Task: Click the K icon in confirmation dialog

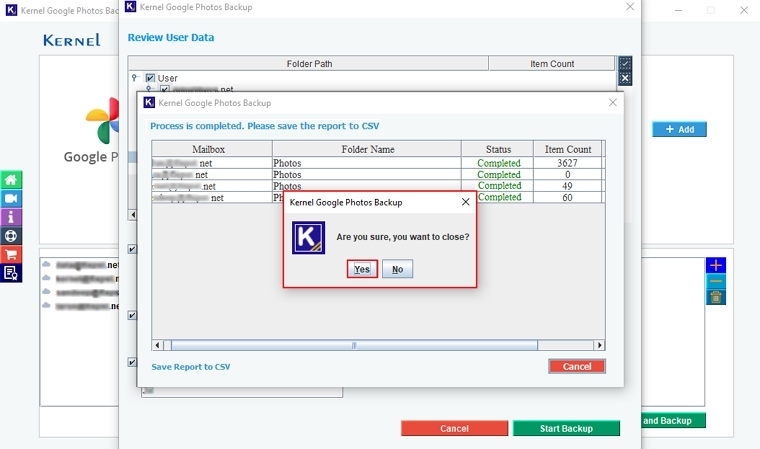Action: 308,238
